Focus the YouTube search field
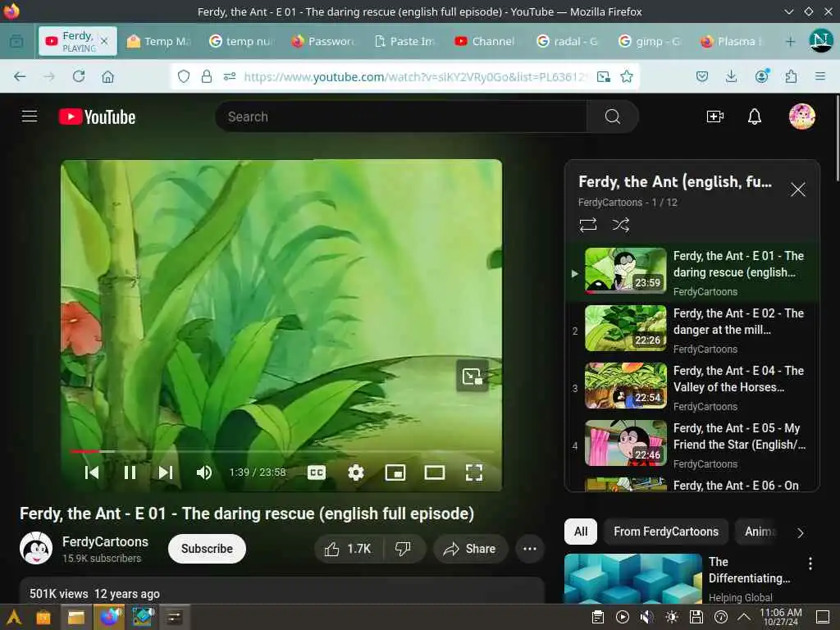This screenshot has width=840, height=630. click(400, 116)
